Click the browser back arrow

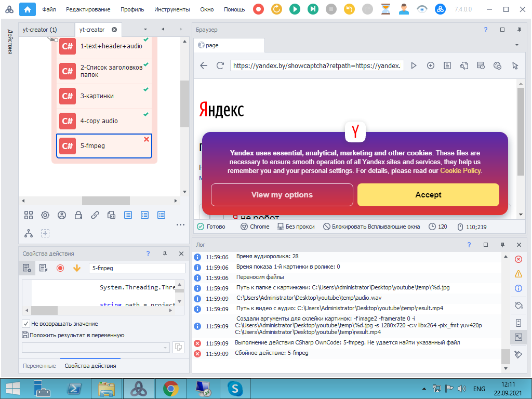204,65
